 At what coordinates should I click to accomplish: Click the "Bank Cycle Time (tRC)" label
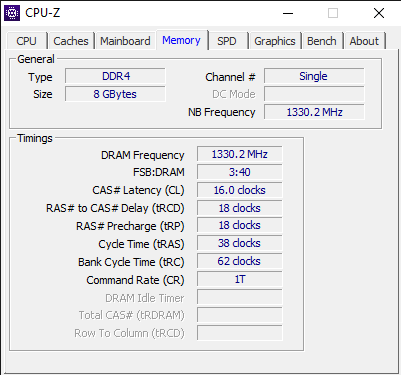pyautogui.click(x=131, y=262)
